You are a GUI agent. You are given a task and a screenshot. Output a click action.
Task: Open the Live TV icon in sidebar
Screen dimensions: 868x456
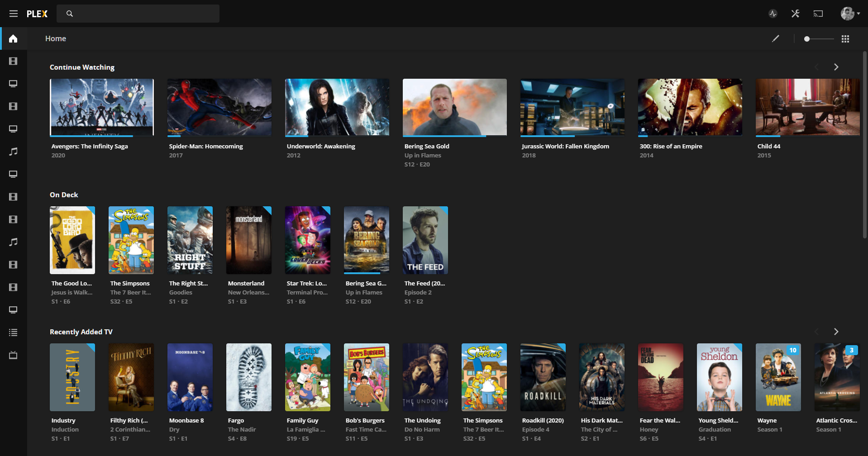pos(13,355)
